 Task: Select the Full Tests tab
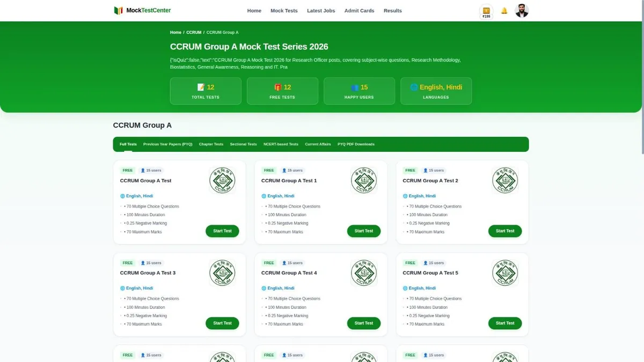coord(128,144)
